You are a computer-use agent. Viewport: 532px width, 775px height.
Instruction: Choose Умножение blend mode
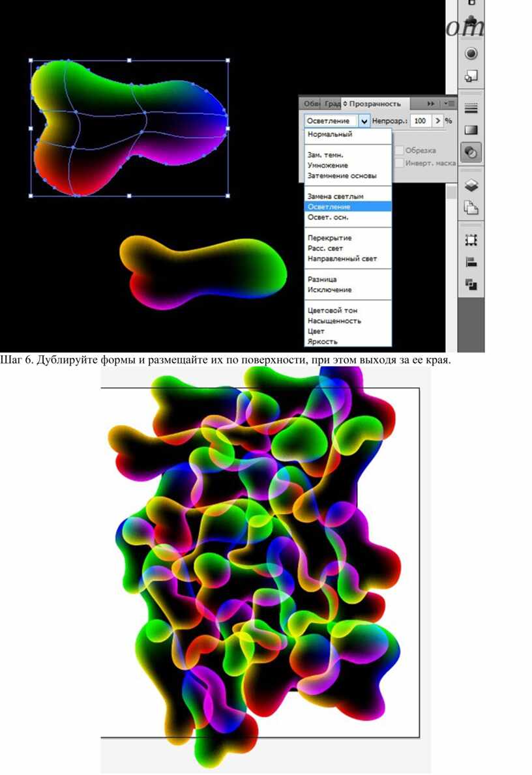point(328,166)
